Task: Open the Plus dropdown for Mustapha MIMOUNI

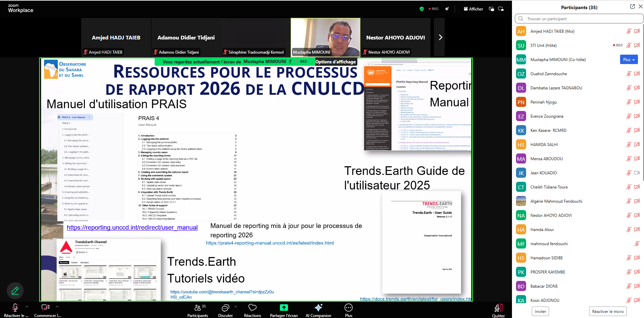Action: pos(629,59)
